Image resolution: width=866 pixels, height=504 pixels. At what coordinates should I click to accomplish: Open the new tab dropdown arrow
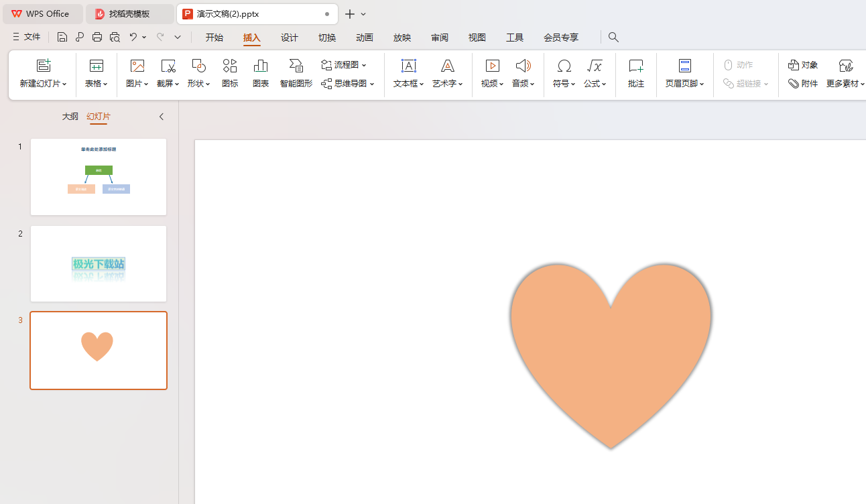pos(363,14)
